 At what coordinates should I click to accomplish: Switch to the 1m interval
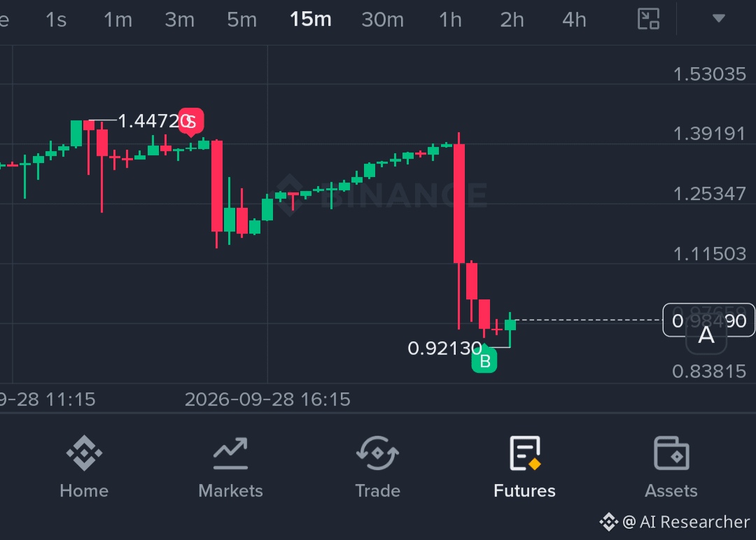coord(118,20)
